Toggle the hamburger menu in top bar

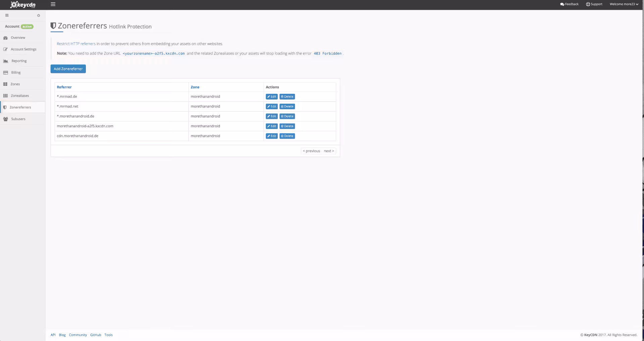coord(53,4)
